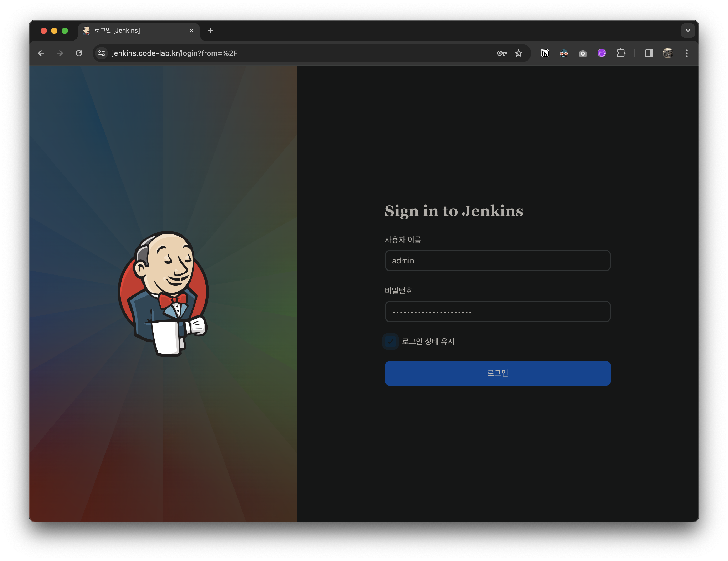This screenshot has width=728, height=561.
Task: Click the glasses-face extension icon
Action: tap(564, 53)
